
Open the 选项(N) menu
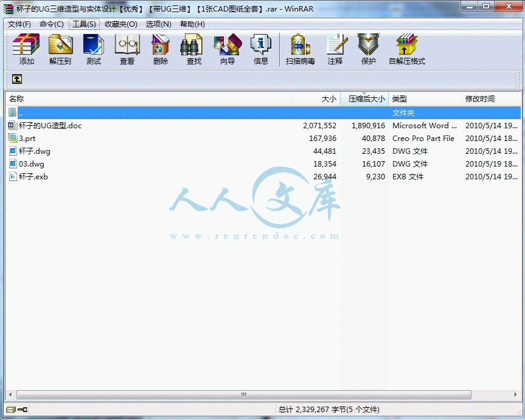(x=158, y=24)
